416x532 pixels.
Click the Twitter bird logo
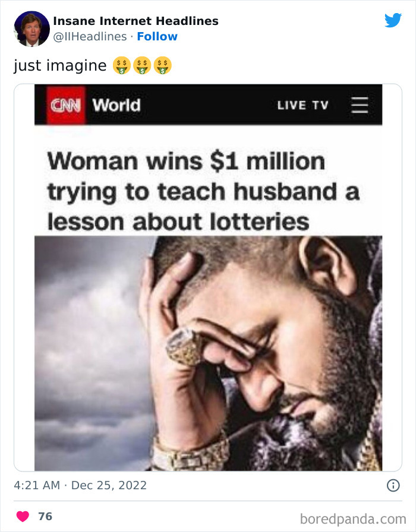(x=393, y=20)
